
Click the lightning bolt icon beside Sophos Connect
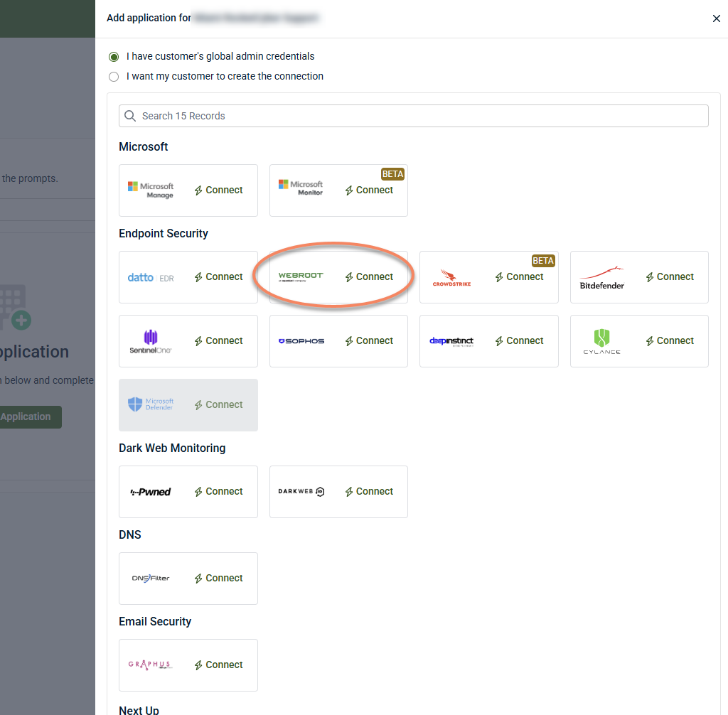(349, 341)
